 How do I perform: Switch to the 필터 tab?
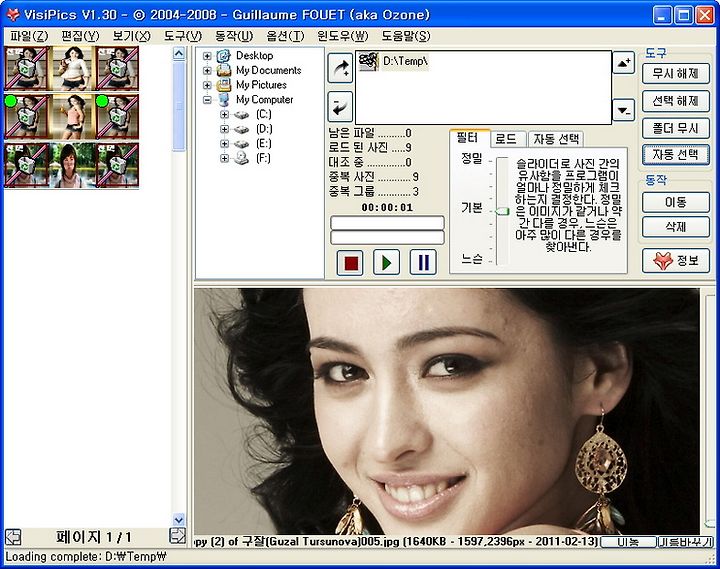[468, 138]
